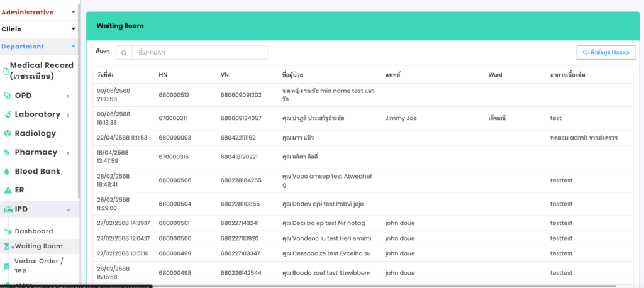Click the search magnifier icon
Screen dimensions: 644x288
(x=124, y=53)
